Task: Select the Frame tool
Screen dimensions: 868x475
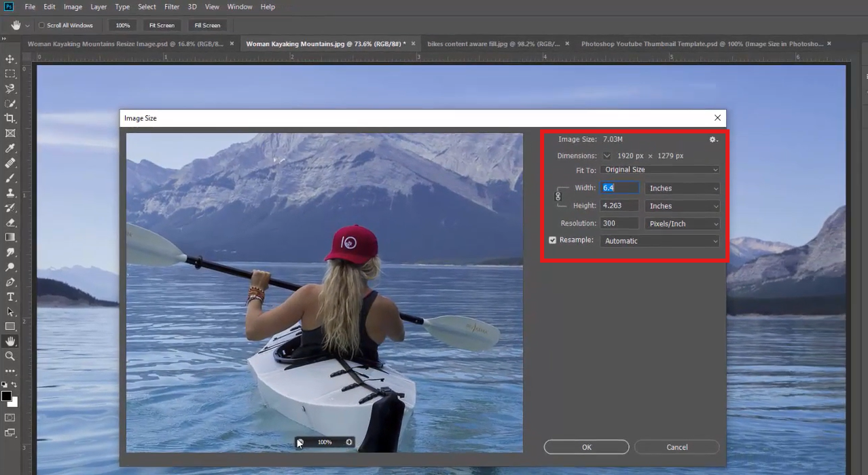Action: [x=10, y=134]
